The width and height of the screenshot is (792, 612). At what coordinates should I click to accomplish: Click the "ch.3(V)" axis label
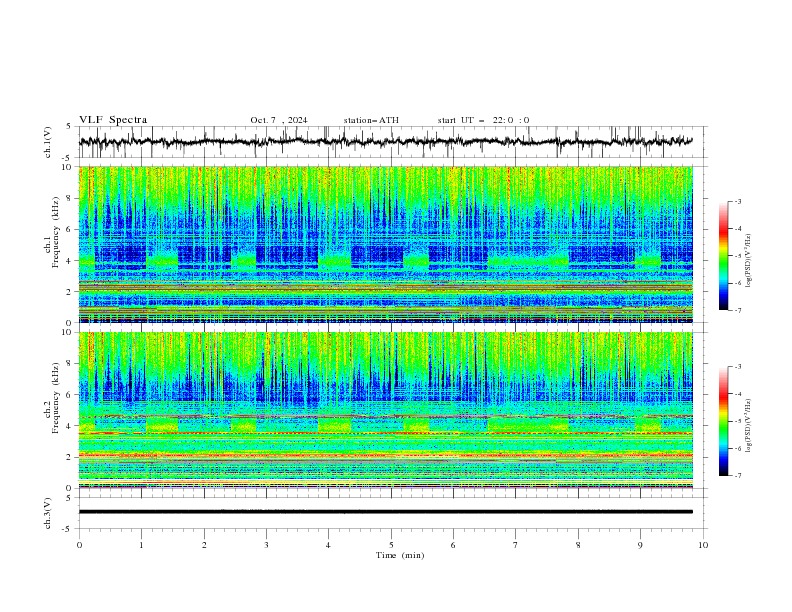coord(48,513)
